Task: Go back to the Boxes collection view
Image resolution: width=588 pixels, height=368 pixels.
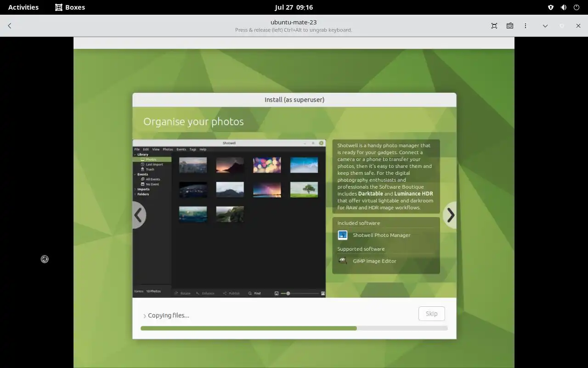Action: coord(10,26)
